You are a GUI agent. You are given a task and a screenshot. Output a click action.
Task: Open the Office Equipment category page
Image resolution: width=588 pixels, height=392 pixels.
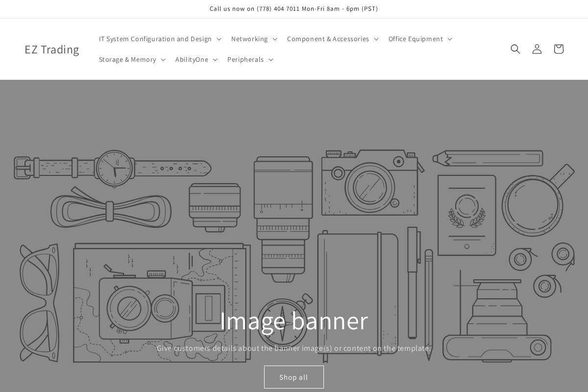click(416, 39)
